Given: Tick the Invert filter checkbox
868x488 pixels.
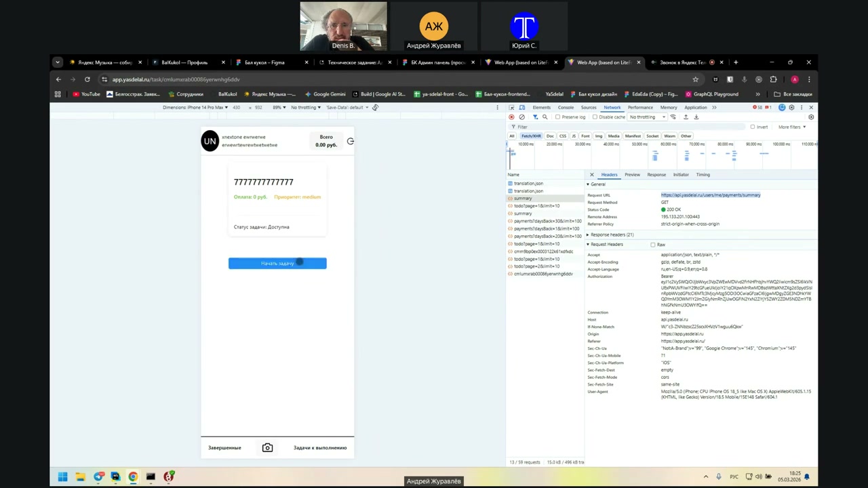Looking at the screenshot, I should [x=752, y=127].
